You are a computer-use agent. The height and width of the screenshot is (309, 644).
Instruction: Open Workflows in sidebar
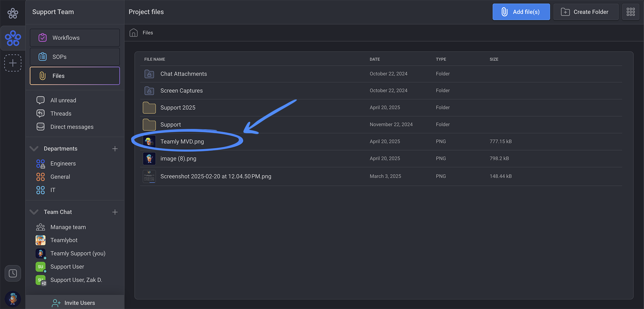[x=75, y=38]
